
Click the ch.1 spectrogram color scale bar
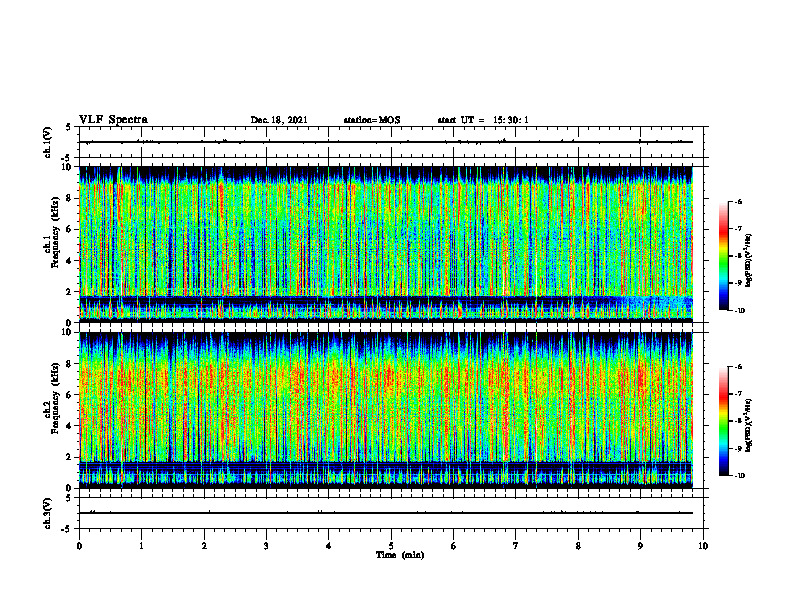pos(724,256)
